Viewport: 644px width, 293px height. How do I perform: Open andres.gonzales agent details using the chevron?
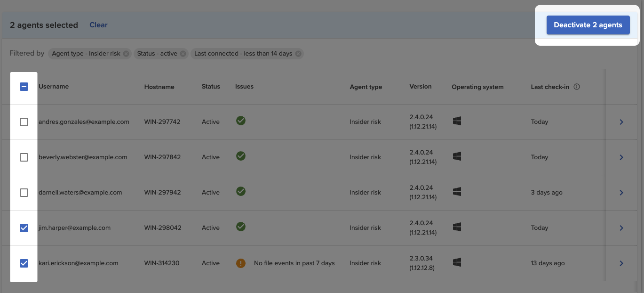click(x=621, y=122)
